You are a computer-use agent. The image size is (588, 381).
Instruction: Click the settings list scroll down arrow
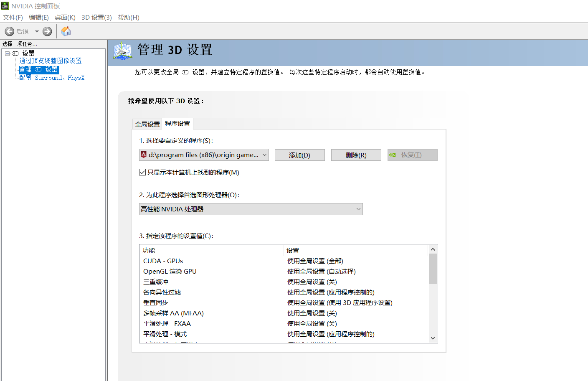coord(433,338)
